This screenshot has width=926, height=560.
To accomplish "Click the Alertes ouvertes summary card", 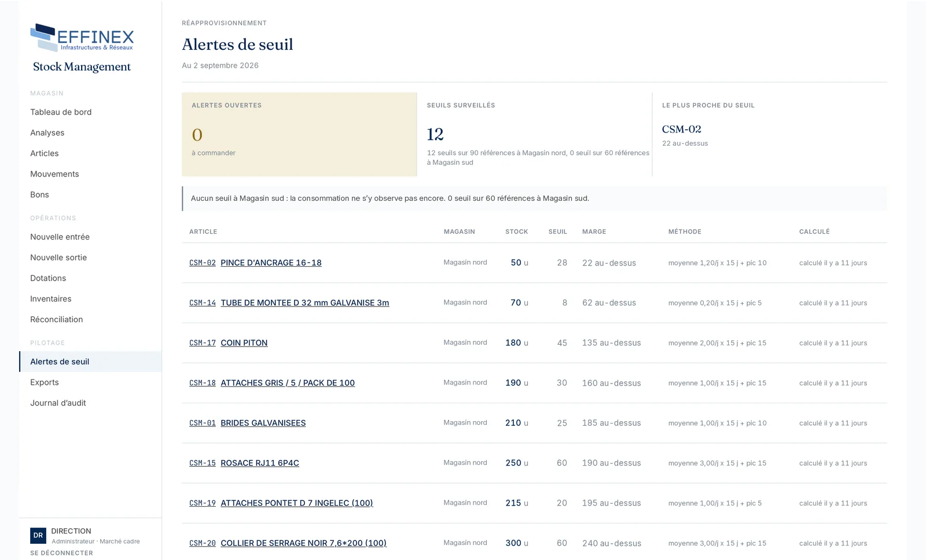I will pos(299,134).
